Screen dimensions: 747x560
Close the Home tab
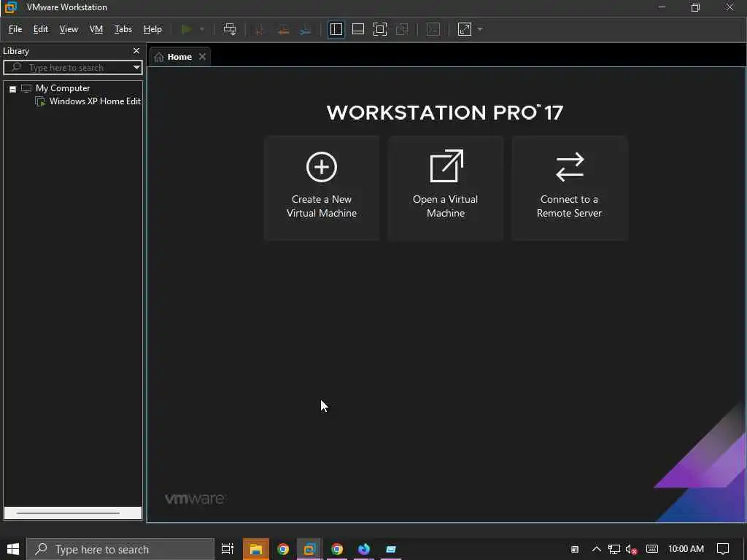tap(203, 57)
